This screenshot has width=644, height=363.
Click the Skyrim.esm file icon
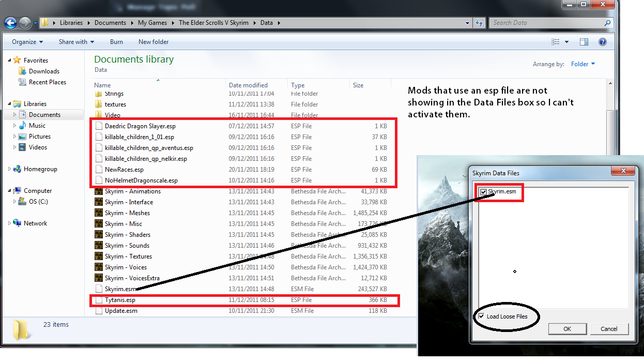pos(99,289)
